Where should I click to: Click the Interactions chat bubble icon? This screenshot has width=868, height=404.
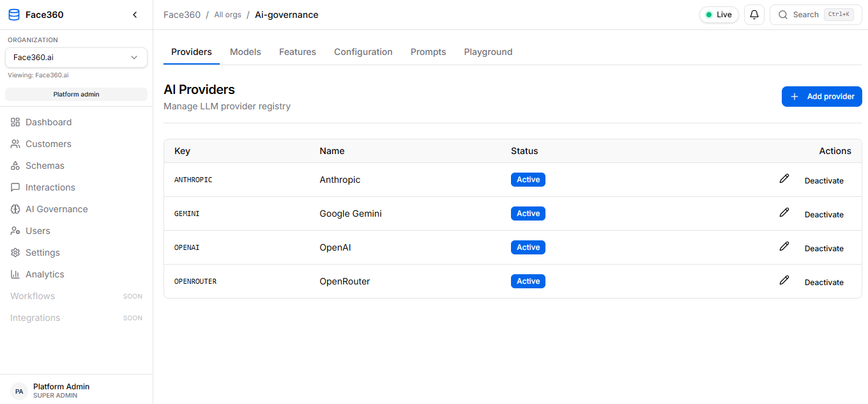coord(15,187)
